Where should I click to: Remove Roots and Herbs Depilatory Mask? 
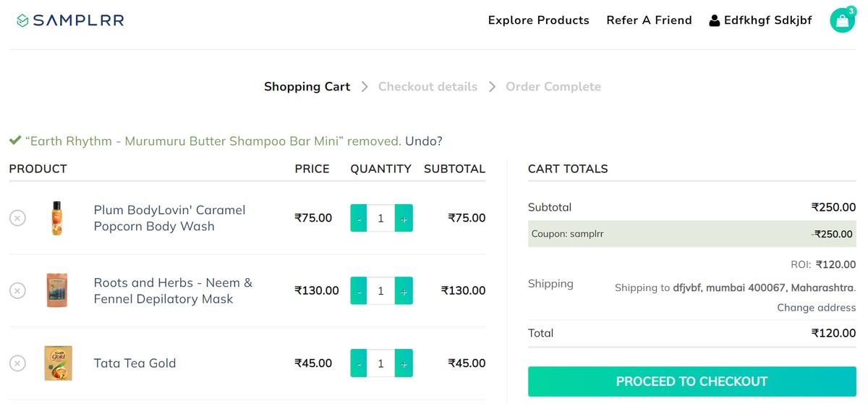point(18,291)
